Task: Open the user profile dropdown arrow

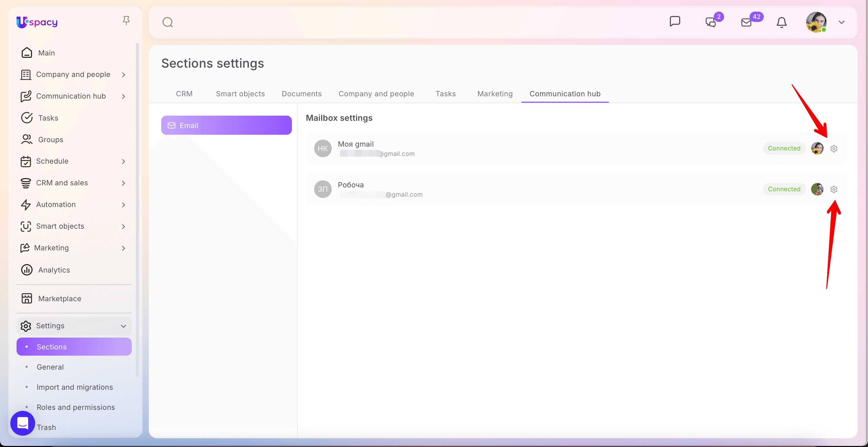Action: [842, 22]
